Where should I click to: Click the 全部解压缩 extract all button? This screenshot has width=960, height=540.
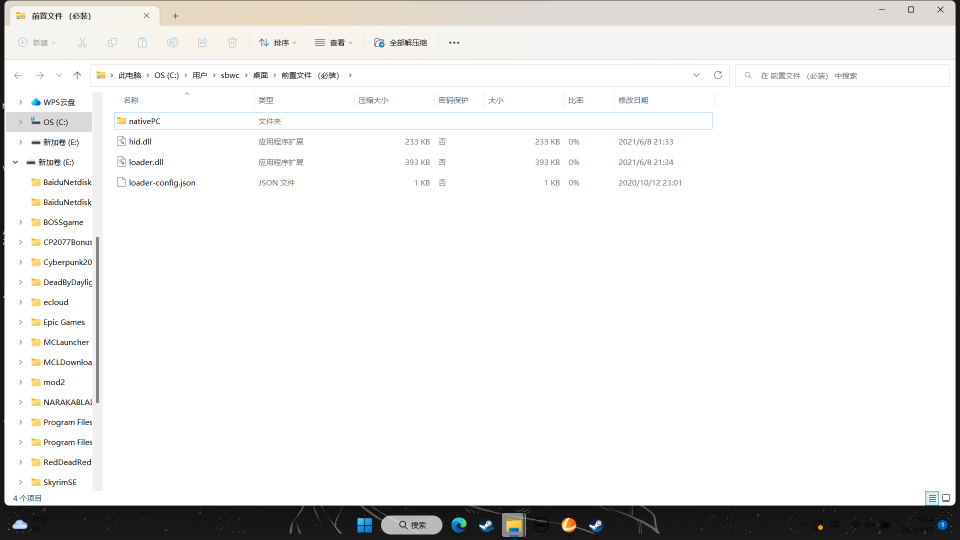(401, 43)
